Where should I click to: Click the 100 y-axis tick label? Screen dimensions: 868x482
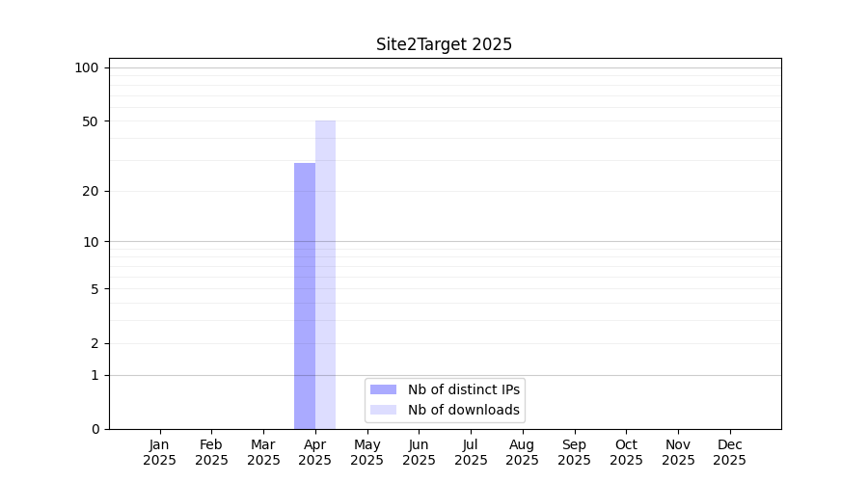point(87,67)
